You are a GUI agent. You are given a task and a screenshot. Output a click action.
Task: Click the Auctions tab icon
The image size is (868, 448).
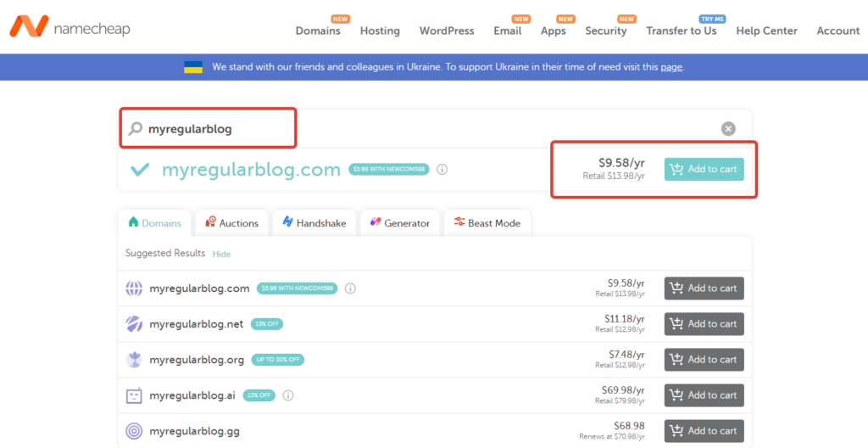click(210, 221)
